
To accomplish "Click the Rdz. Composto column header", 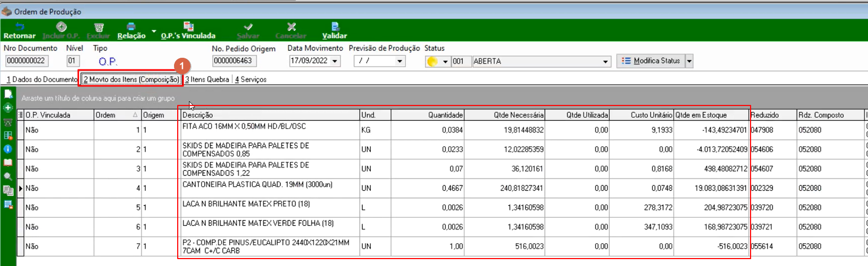I will [831, 115].
